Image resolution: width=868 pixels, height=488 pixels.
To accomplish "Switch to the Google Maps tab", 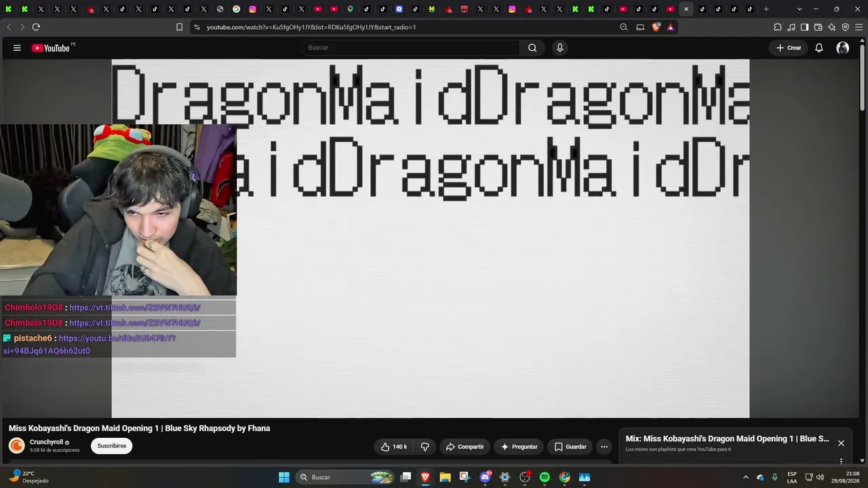I will coord(351,9).
